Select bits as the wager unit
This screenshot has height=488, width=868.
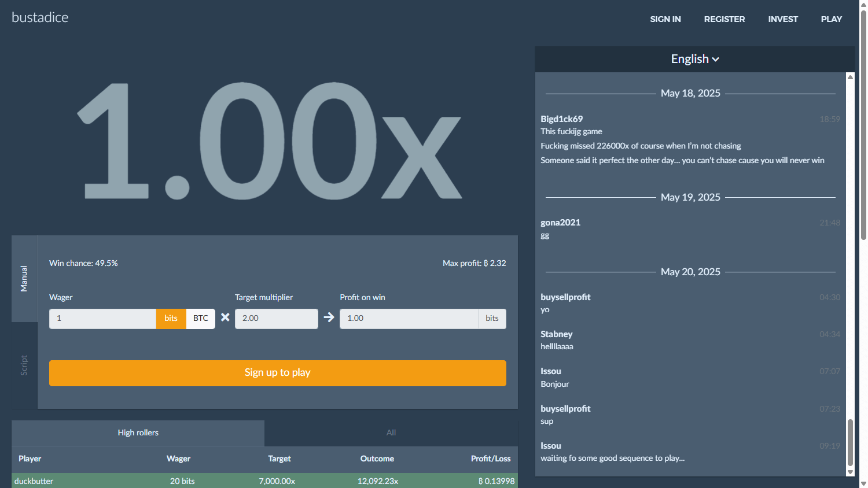pyautogui.click(x=171, y=319)
